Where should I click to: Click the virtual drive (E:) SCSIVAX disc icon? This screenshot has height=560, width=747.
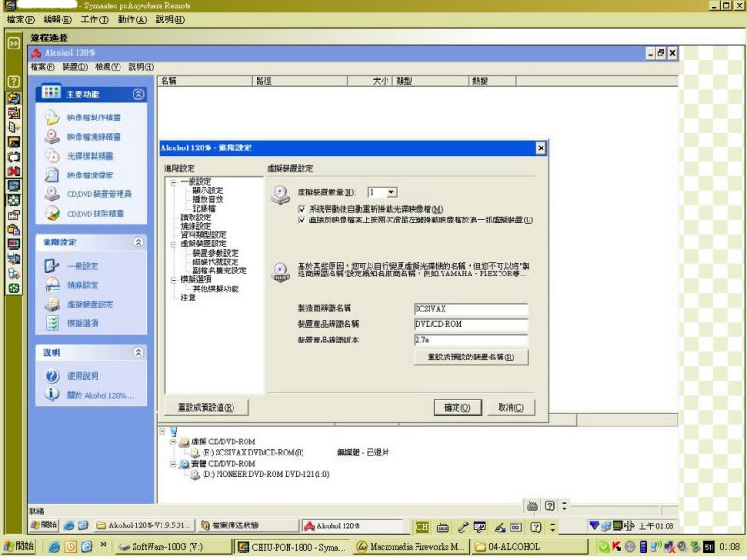click(195, 453)
